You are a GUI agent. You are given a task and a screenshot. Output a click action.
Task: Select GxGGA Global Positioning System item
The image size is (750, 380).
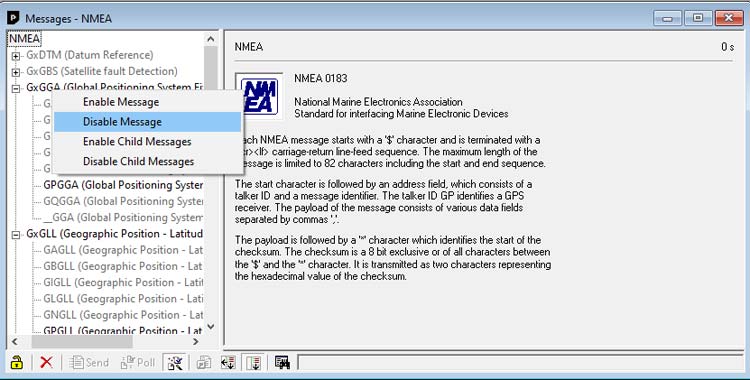pyautogui.click(x=115, y=88)
